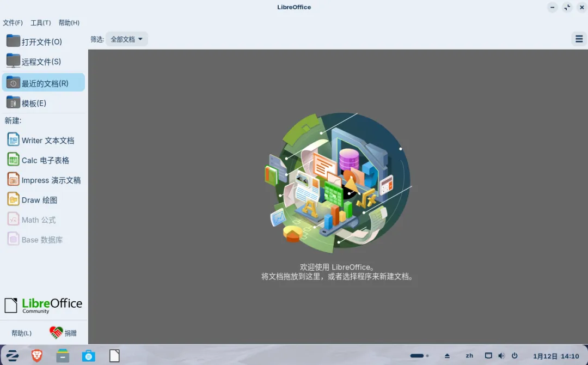Viewport: 588px width, 365px height.
Task: Open the file manager from taskbar
Action: (63, 355)
